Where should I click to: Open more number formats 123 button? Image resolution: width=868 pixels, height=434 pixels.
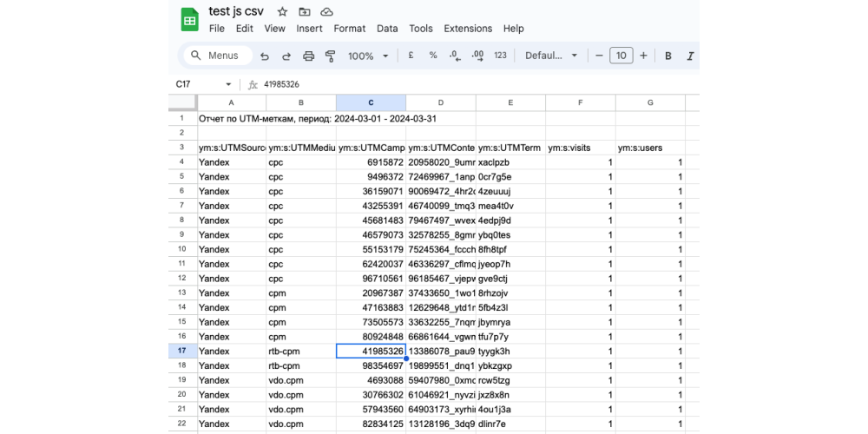click(501, 56)
